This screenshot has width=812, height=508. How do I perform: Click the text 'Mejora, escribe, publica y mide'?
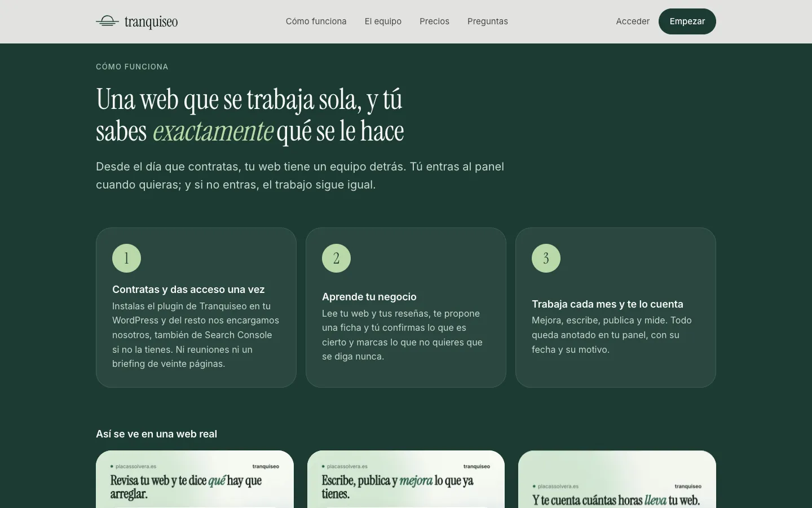(x=612, y=335)
